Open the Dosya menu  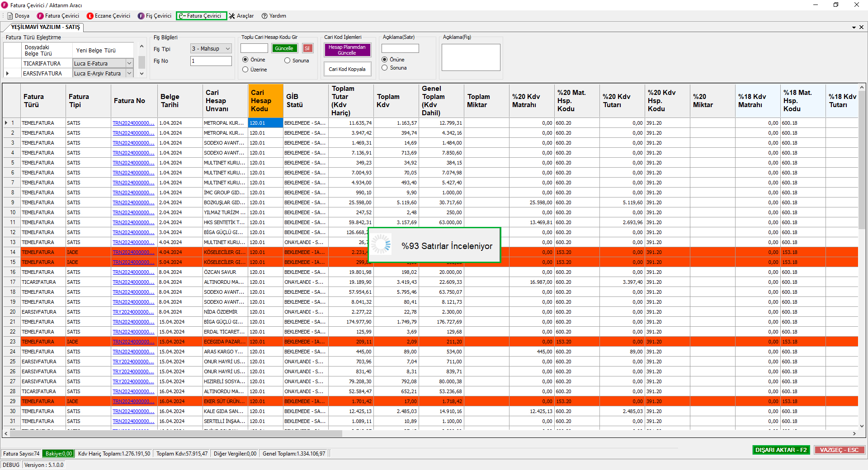[x=18, y=16]
